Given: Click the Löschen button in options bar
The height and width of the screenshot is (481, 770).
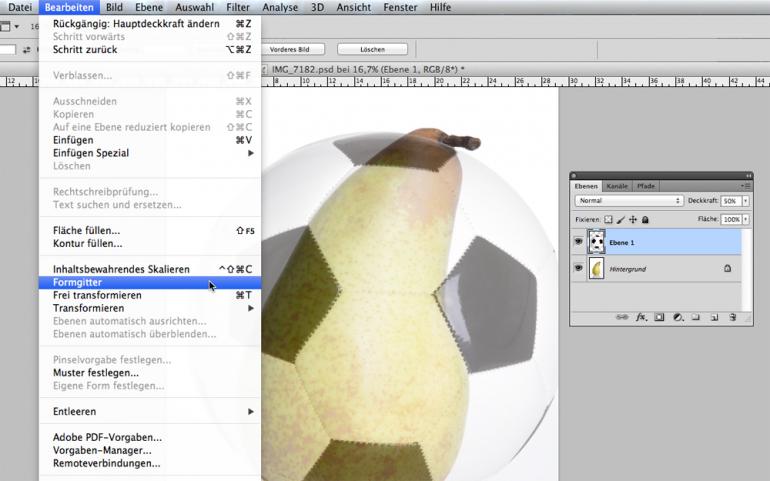Looking at the screenshot, I should 372,50.
